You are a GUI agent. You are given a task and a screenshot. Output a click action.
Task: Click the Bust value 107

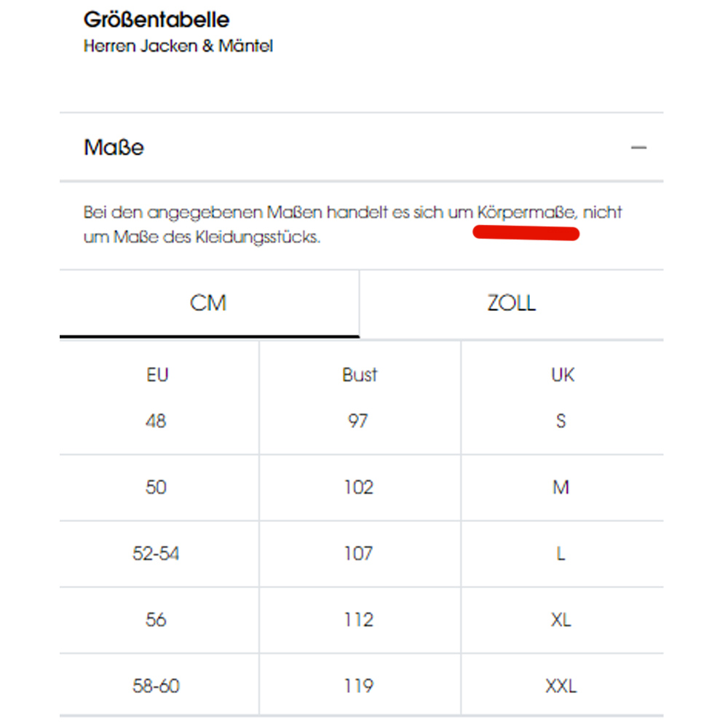359,553
